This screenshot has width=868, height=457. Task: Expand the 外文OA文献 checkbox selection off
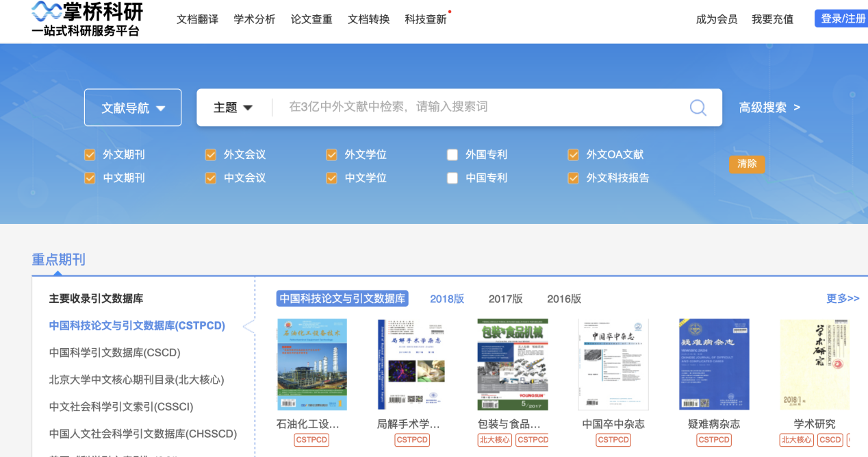tap(573, 154)
